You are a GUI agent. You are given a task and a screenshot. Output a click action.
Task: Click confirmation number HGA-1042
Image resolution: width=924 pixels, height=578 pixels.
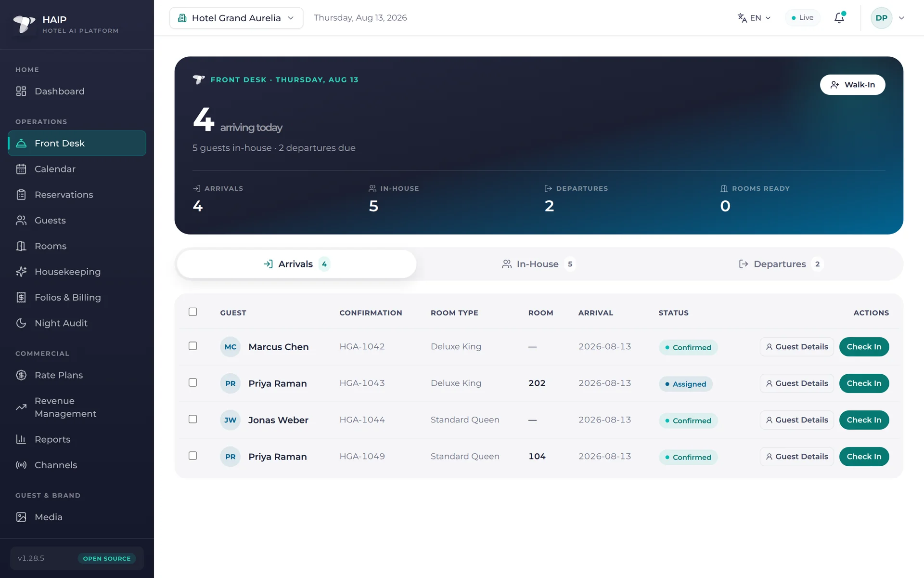(362, 347)
